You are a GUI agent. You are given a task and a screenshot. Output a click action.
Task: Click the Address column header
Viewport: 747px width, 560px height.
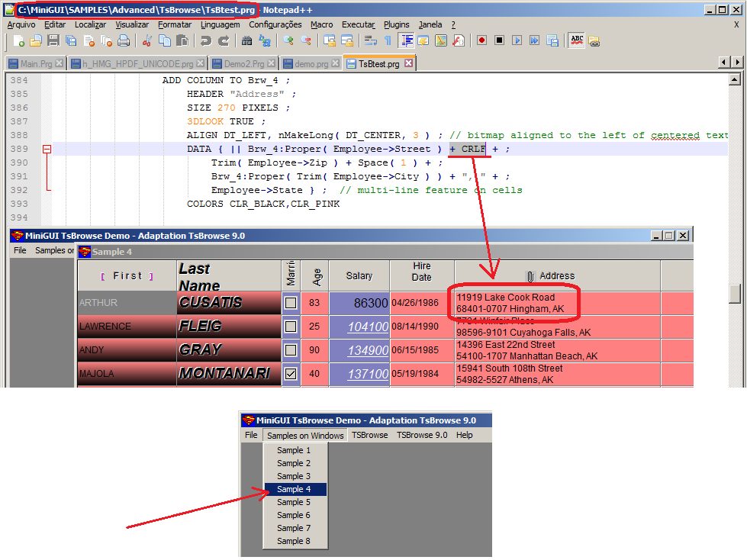click(558, 275)
